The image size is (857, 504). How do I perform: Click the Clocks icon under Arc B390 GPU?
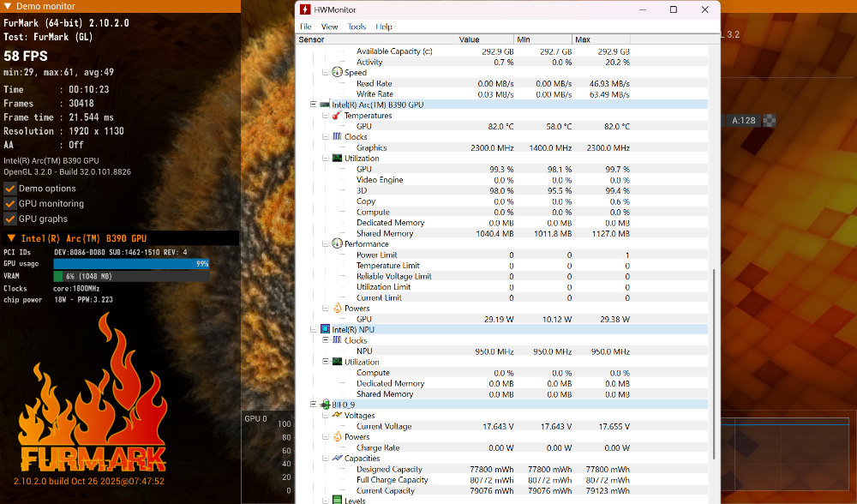pyautogui.click(x=337, y=136)
